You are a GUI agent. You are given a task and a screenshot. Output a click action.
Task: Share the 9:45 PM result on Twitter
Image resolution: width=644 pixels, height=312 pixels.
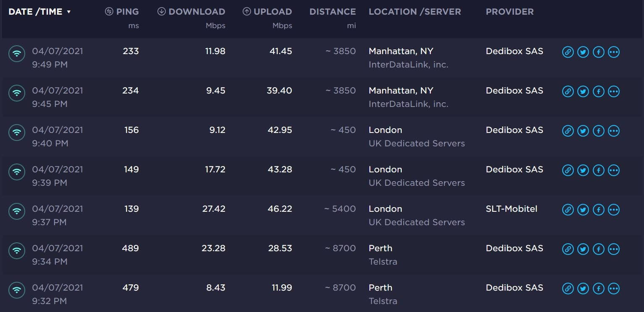(583, 91)
